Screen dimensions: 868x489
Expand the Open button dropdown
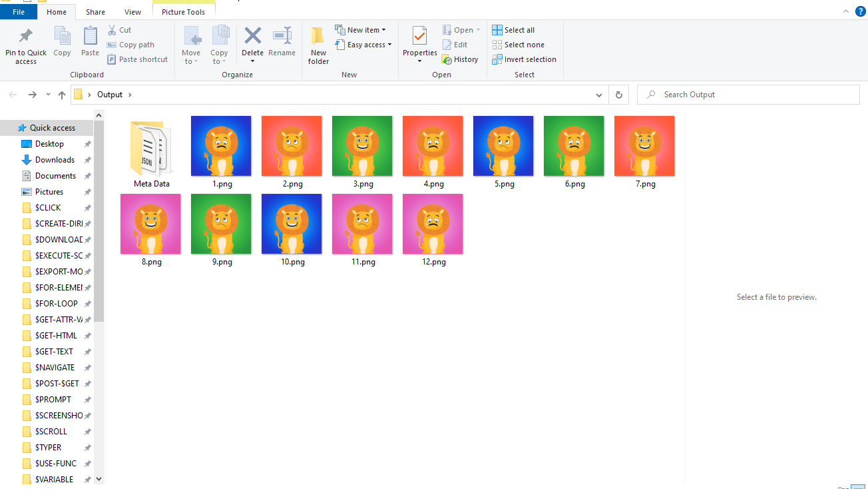[x=478, y=30]
